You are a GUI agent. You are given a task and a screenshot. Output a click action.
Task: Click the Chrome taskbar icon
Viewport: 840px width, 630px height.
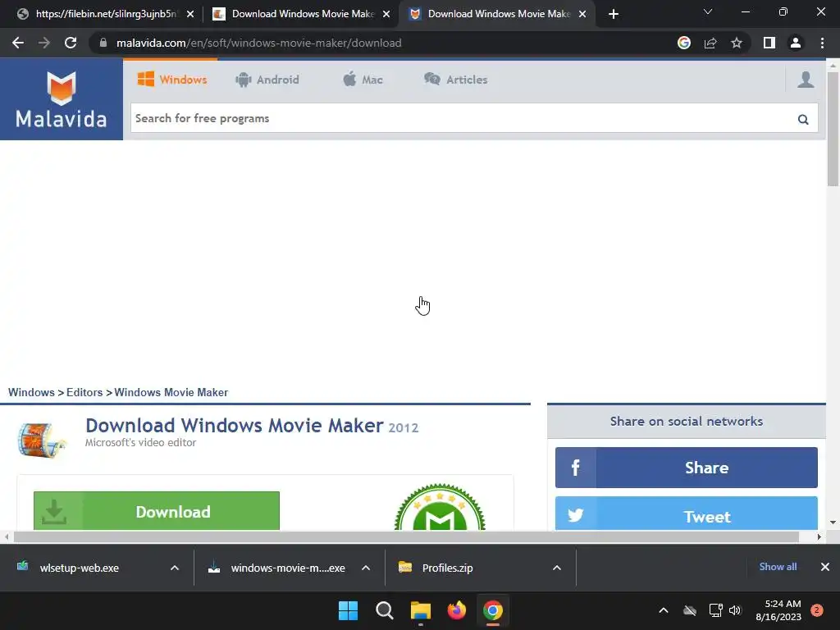493,610
